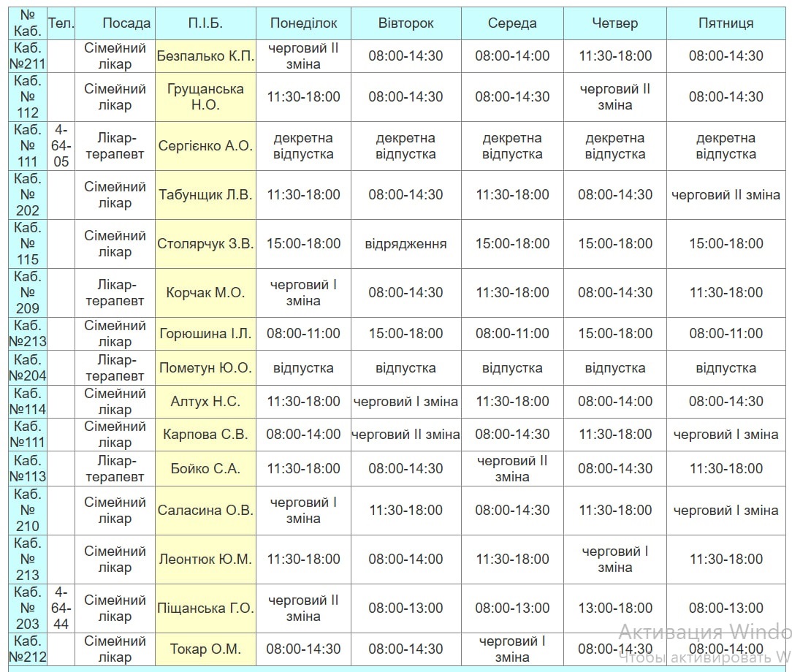Click the Пятниця column header
792x672 pixels.
[x=726, y=23]
